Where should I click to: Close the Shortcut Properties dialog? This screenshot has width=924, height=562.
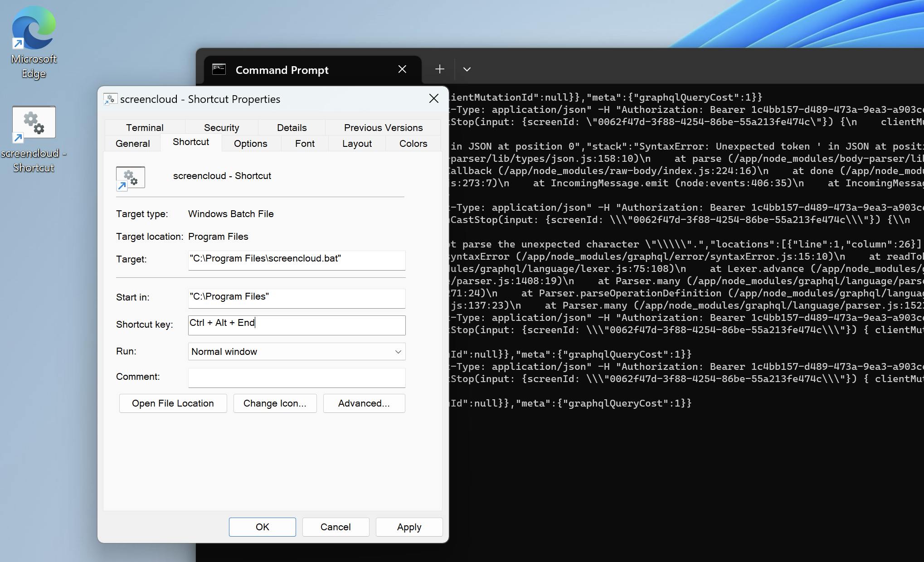(433, 99)
